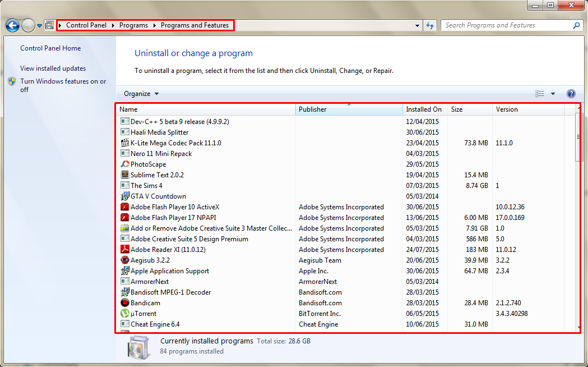Screen dimensions: 588x367
Task: Select Cheat Engine 6.4 icon
Action: click(x=125, y=324)
